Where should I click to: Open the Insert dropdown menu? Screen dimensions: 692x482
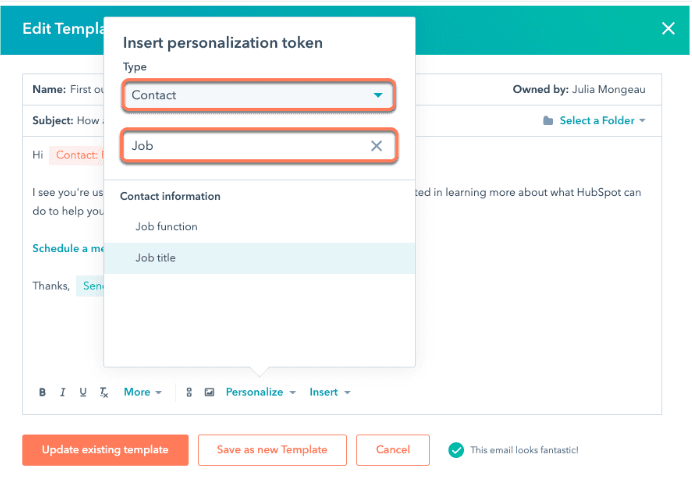329,393
